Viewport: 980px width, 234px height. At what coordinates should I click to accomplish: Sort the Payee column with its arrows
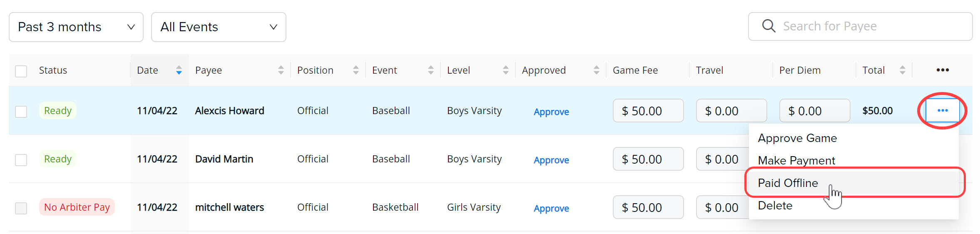[281, 70]
